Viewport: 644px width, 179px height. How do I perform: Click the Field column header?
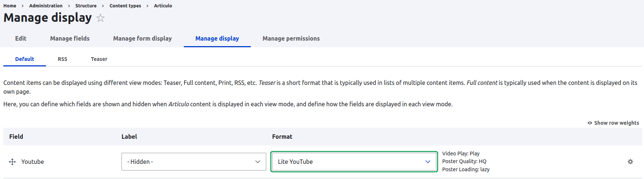16,137
